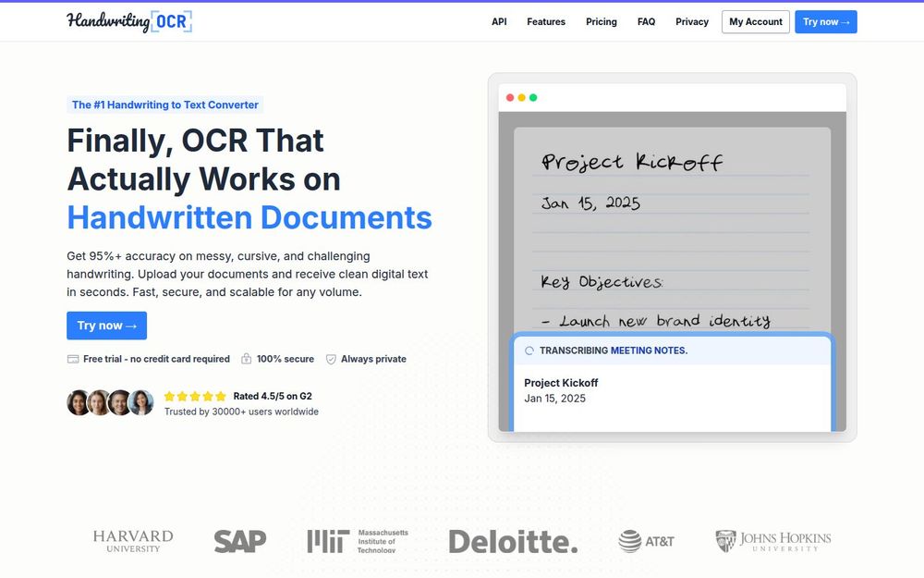Go to Features in the navigation bar

[x=546, y=22]
